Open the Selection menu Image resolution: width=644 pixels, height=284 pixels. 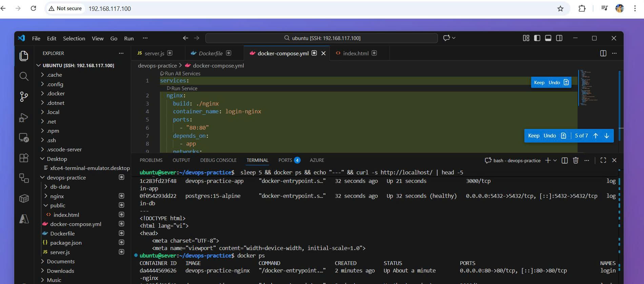pyautogui.click(x=74, y=38)
